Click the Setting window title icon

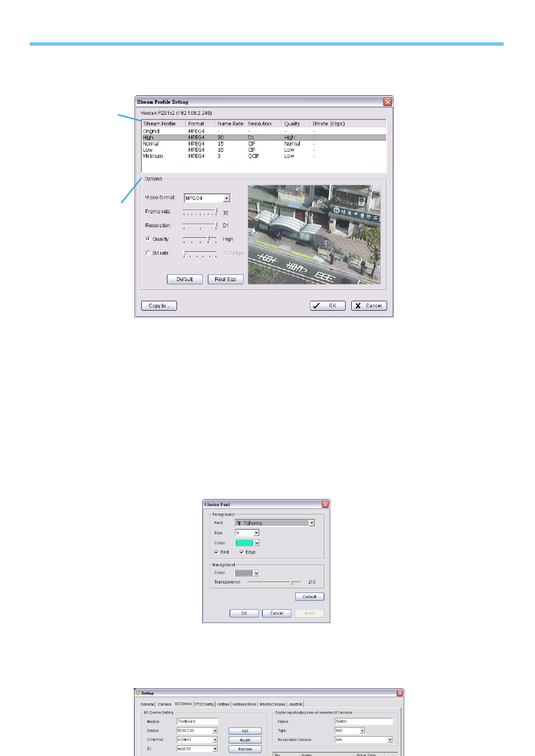(x=138, y=693)
